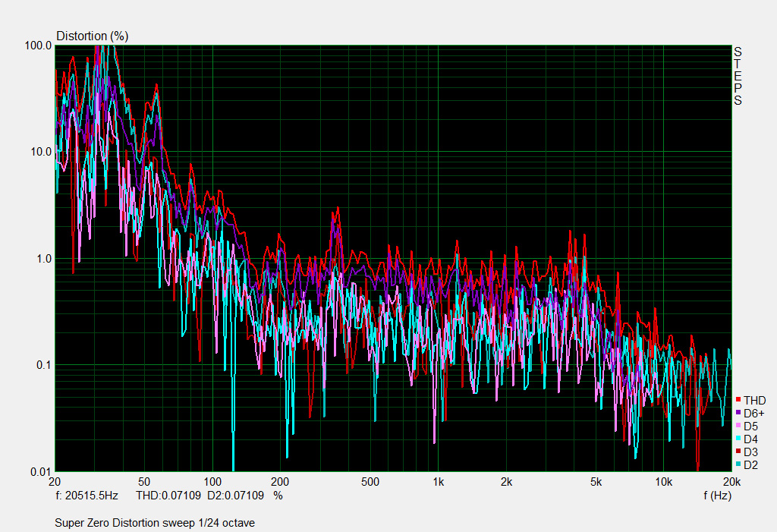This screenshot has width=777, height=532.
Task: Select the D3 legend label
Action: pos(750,452)
